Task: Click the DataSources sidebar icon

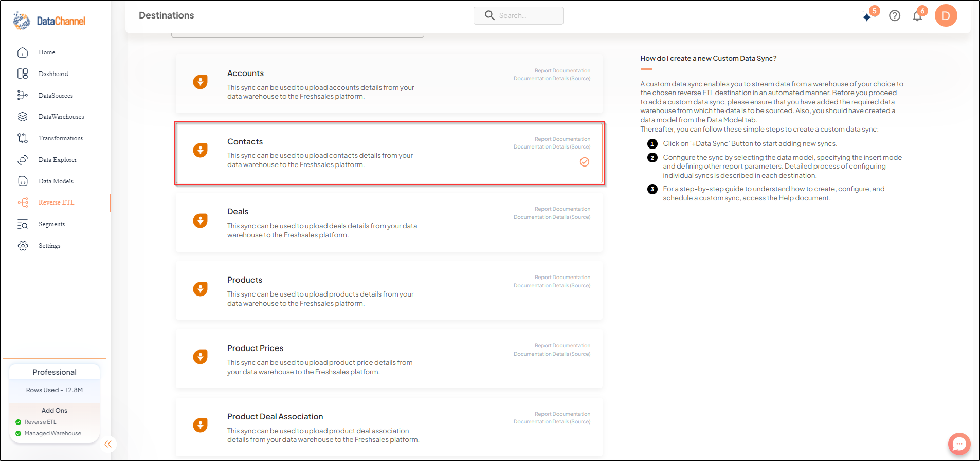Action: click(x=23, y=95)
